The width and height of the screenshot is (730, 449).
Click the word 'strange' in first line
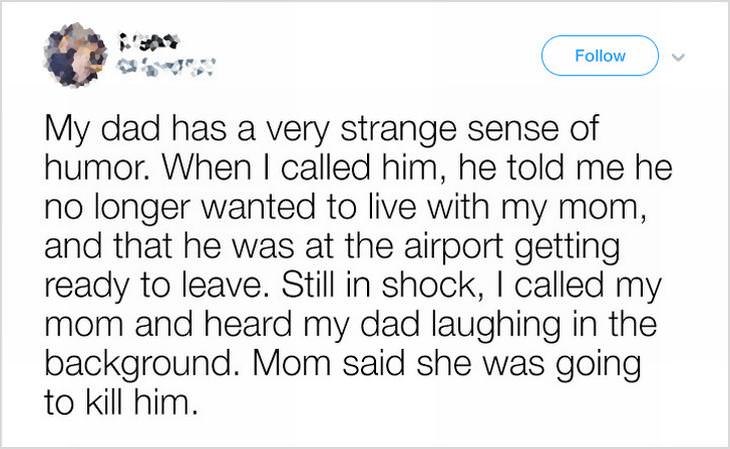[x=399, y=129]
